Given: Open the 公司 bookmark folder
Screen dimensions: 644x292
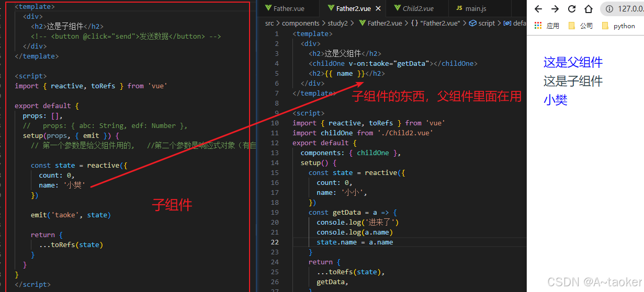Looking at the screenshot, I should (x=581, y=26).
